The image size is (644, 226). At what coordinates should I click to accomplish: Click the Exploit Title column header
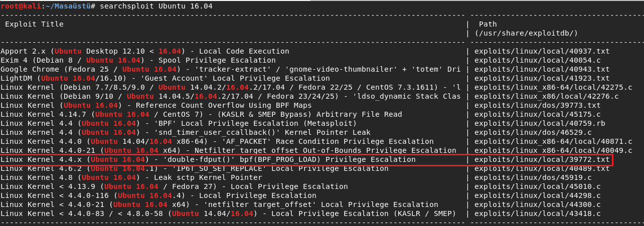34,24
